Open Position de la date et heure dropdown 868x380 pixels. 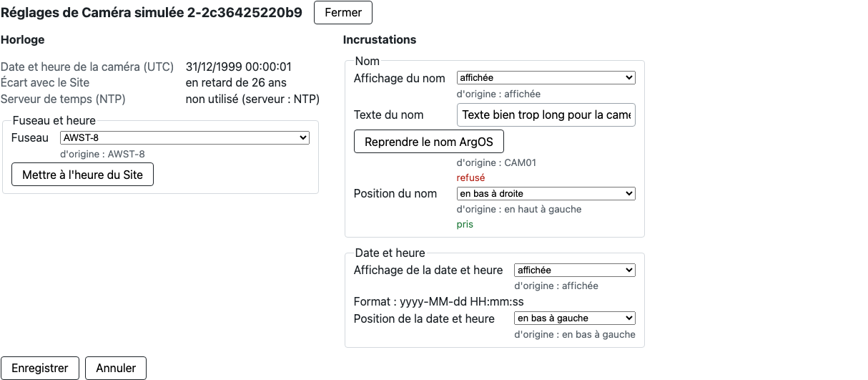pos(575,318)
